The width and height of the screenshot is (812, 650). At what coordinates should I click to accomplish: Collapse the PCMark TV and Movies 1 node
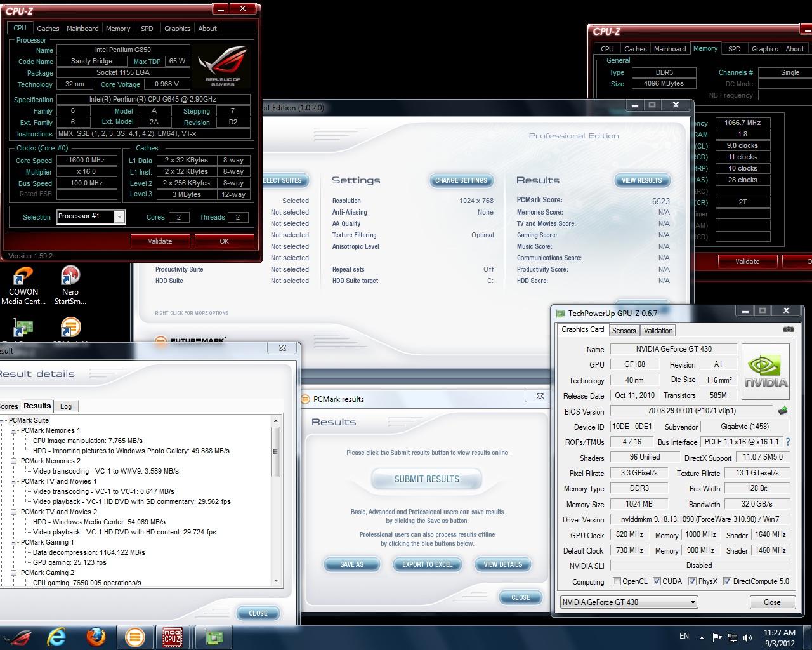14,481
